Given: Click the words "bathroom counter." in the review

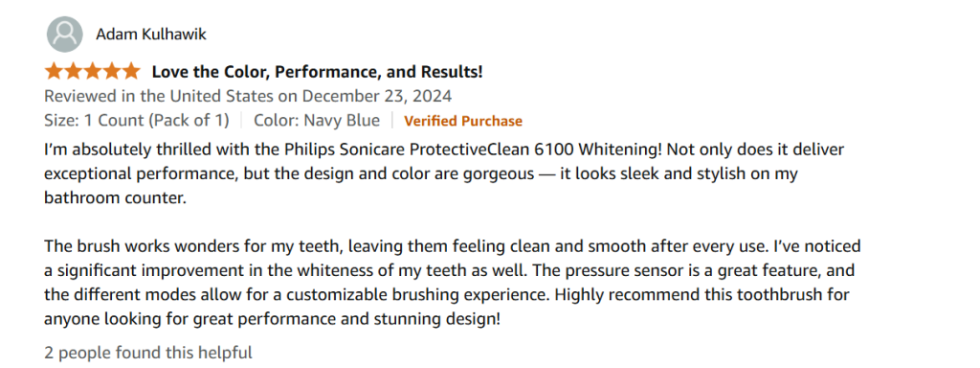Looking at the screenshot, I should click(116, 197).
